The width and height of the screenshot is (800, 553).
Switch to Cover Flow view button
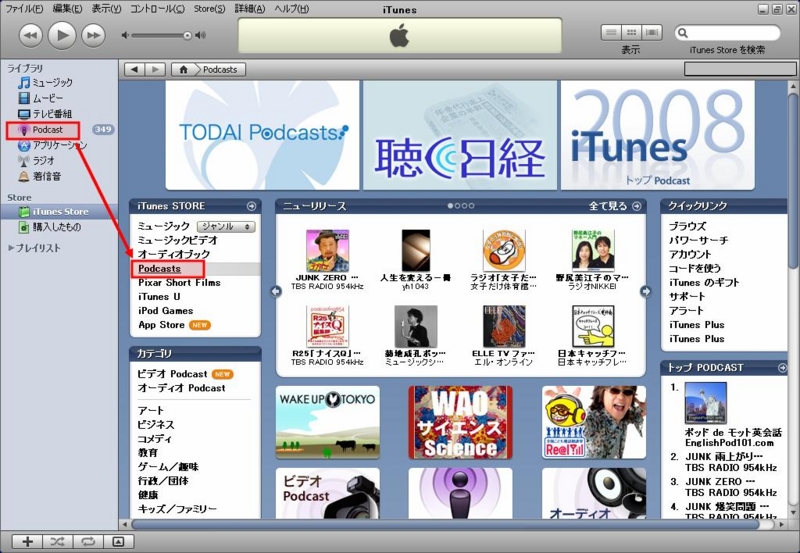tap(652, 33)
